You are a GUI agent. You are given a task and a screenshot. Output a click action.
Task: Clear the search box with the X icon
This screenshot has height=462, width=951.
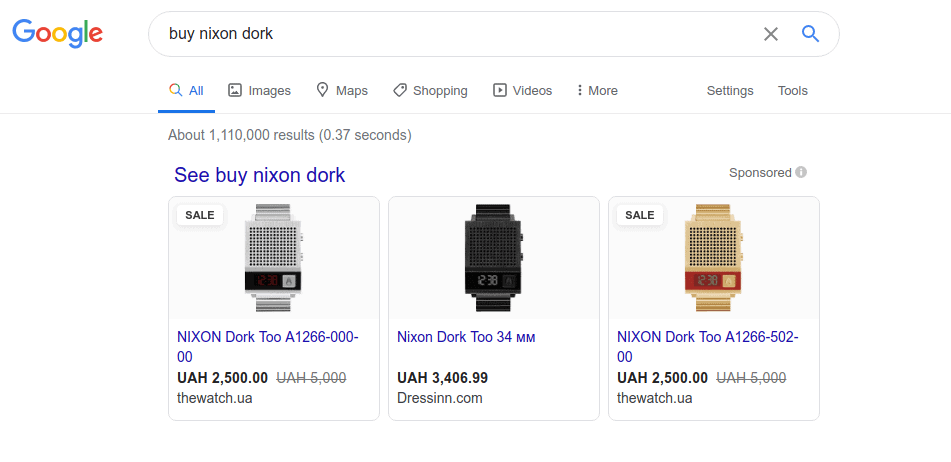tap(771, 34)
